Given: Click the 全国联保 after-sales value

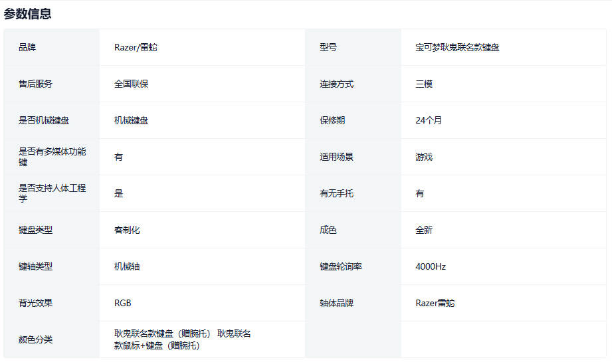Looking at the screenshot, I should click(131, 84).
